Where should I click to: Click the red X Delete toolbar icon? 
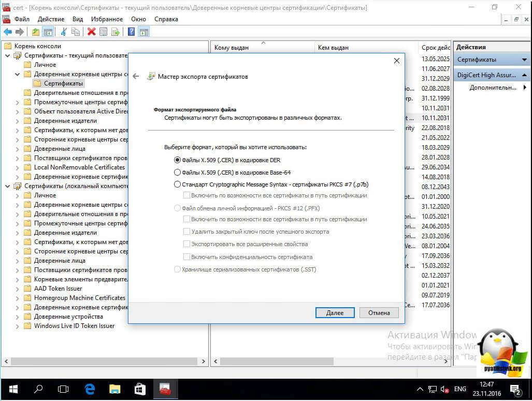coord(92,32)
